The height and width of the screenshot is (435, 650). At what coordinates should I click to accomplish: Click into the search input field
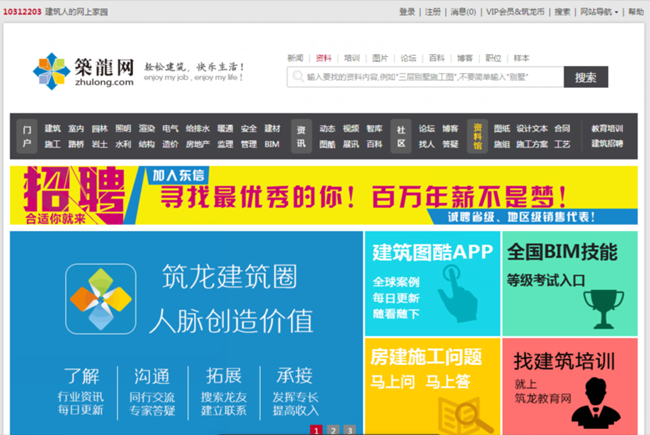pos(425,77)
